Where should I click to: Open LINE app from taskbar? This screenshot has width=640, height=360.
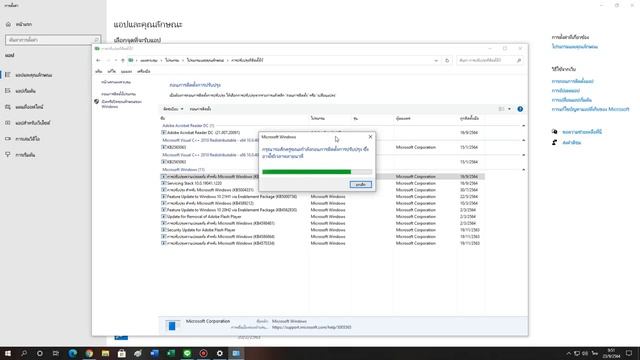(x=187, y=353)
